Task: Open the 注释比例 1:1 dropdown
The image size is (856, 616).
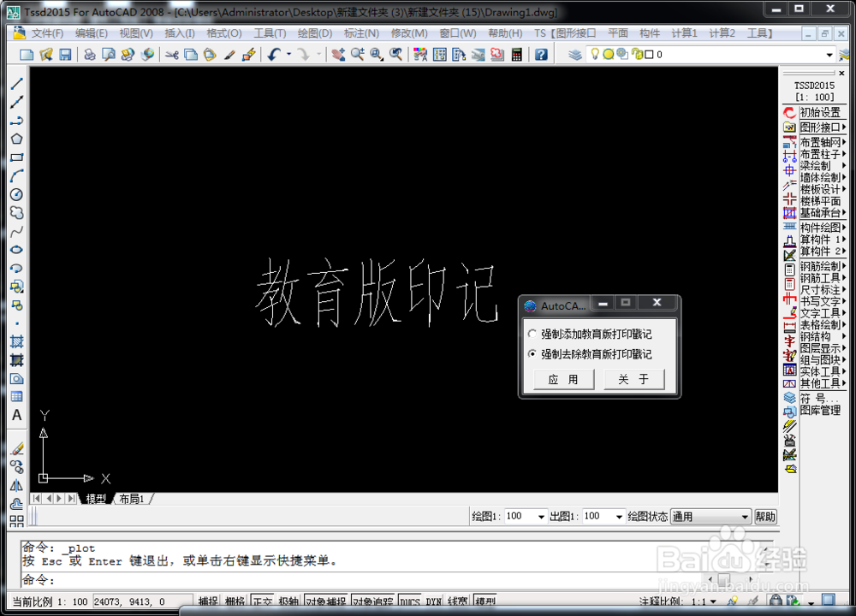Action: click(x=713, y=601)
